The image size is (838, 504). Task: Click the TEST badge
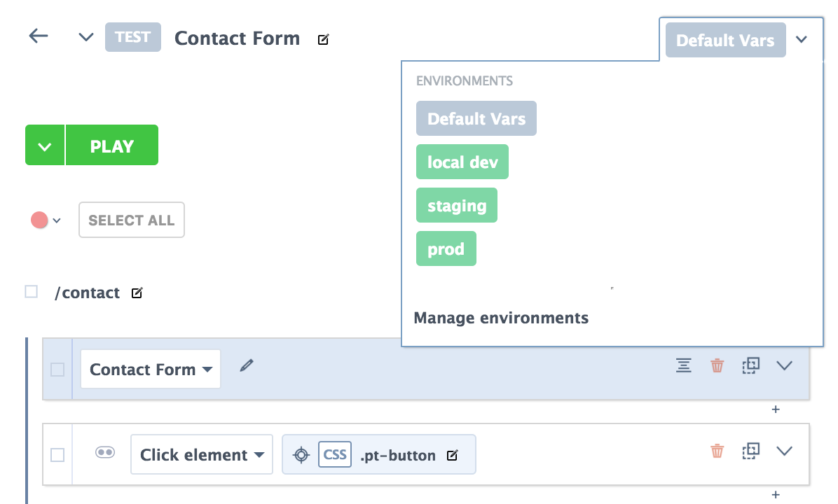133,37
